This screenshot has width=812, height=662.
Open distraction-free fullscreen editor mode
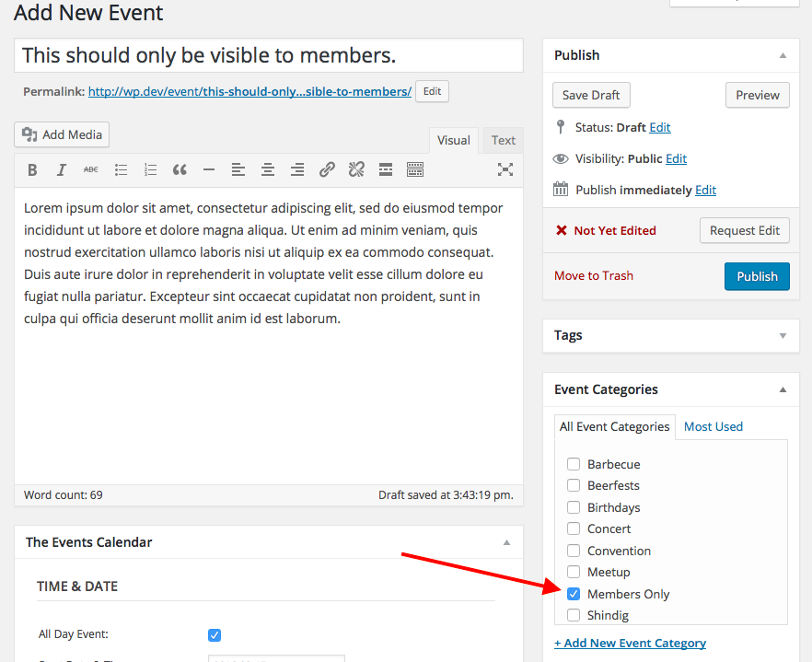click(505, 169)
